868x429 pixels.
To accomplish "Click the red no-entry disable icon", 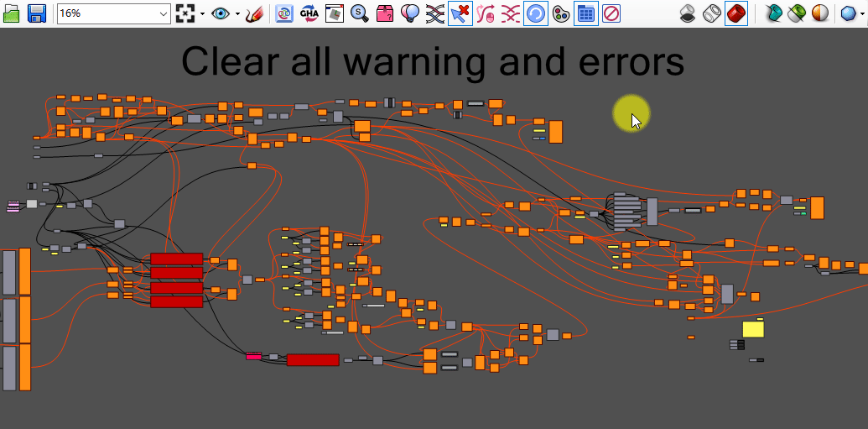I will tap(611, 13).
